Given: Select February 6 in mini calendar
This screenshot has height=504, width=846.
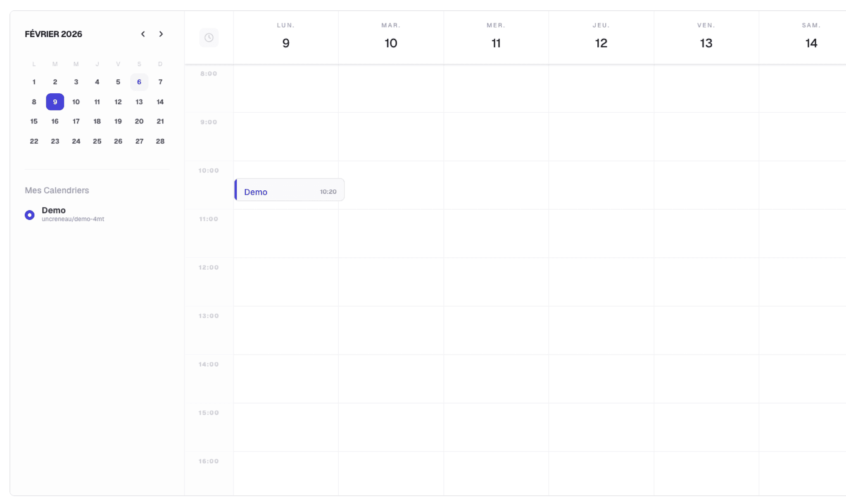Looking at the screenshot, I should [x=139, y=82].
